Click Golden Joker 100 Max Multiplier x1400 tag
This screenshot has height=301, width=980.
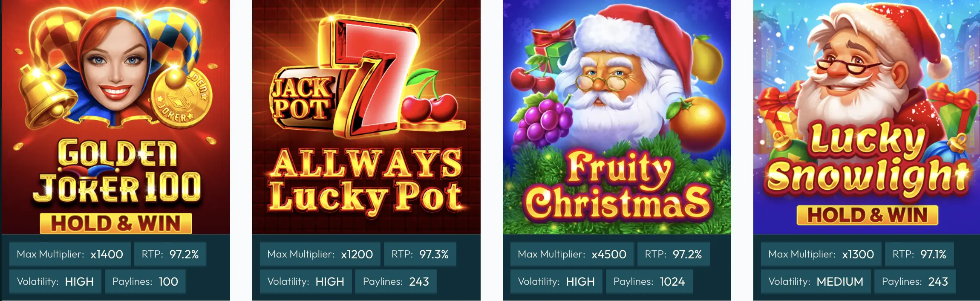70,255
